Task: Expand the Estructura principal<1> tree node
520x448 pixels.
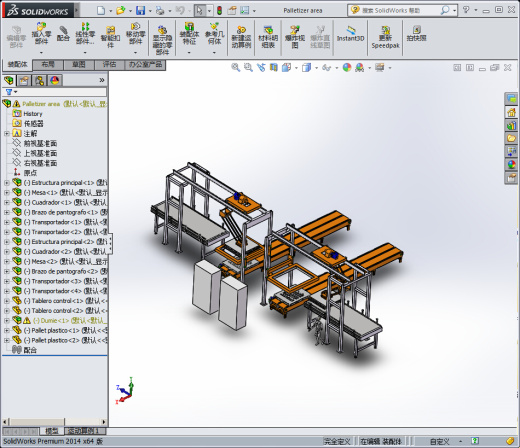Action: click(7, 183)
